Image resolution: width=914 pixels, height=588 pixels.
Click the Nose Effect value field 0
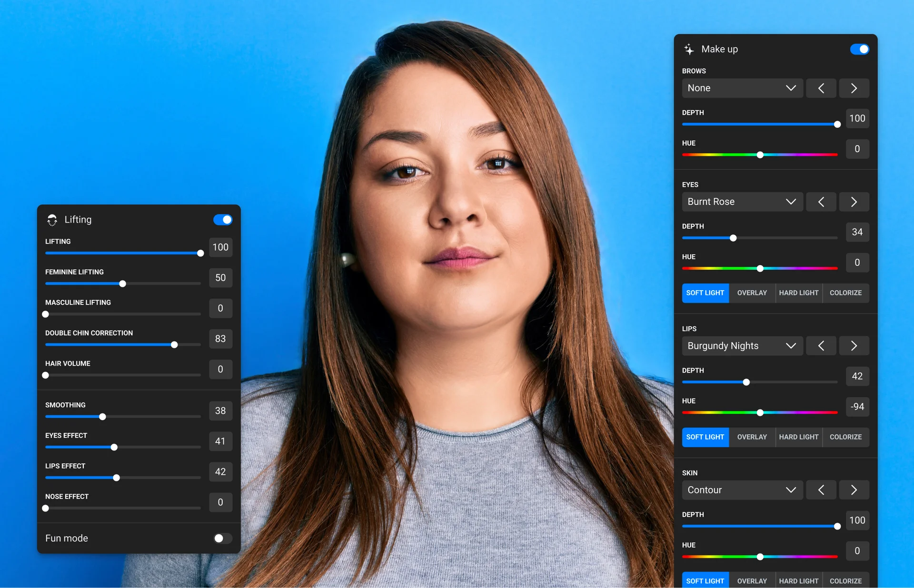tap(221, 502)
